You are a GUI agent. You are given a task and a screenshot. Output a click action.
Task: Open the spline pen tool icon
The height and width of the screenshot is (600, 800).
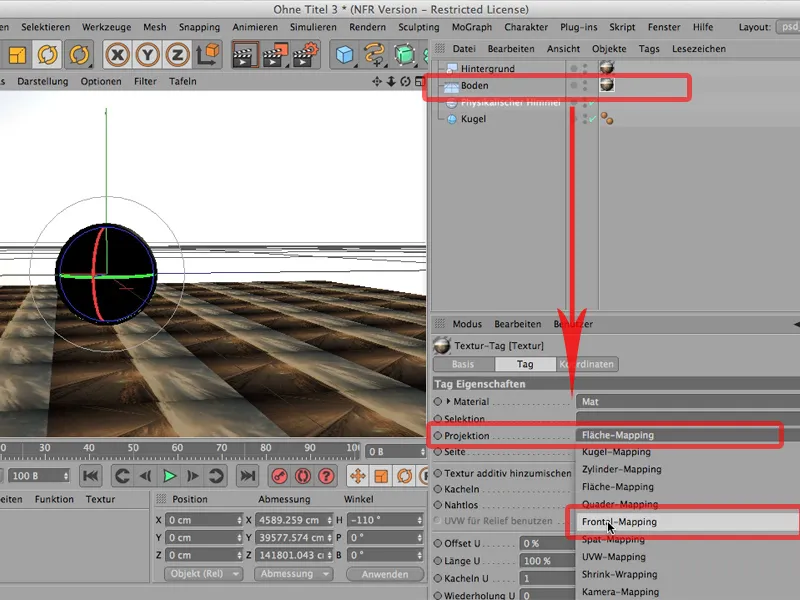[374, 55]
